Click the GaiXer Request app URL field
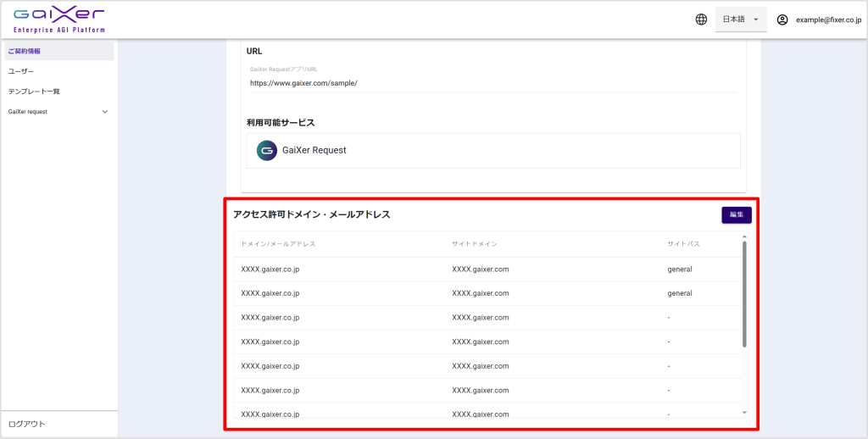The width and height of the screenshot is (868, 439). pyautogui.click(x=492, y=83)
